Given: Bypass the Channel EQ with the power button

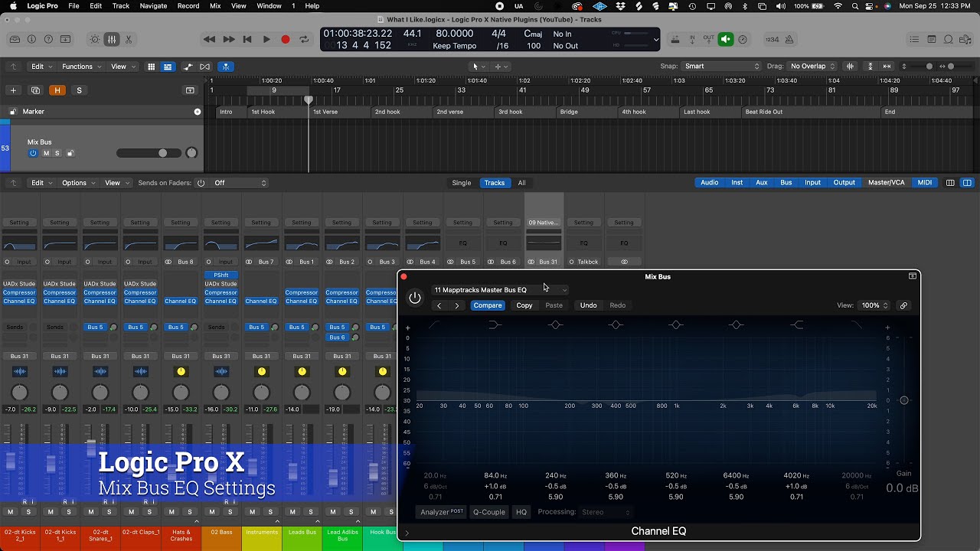Looking at the screenshot, I should click(x=415, y=298).
